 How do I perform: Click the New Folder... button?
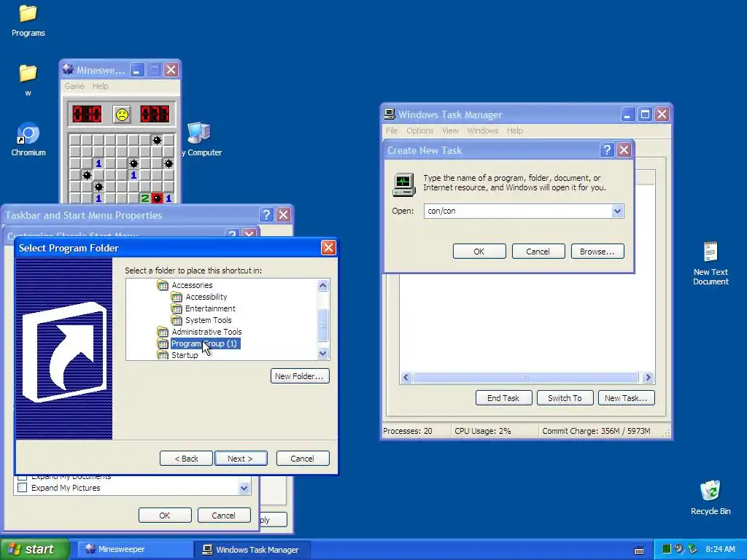tap(300, 376)
